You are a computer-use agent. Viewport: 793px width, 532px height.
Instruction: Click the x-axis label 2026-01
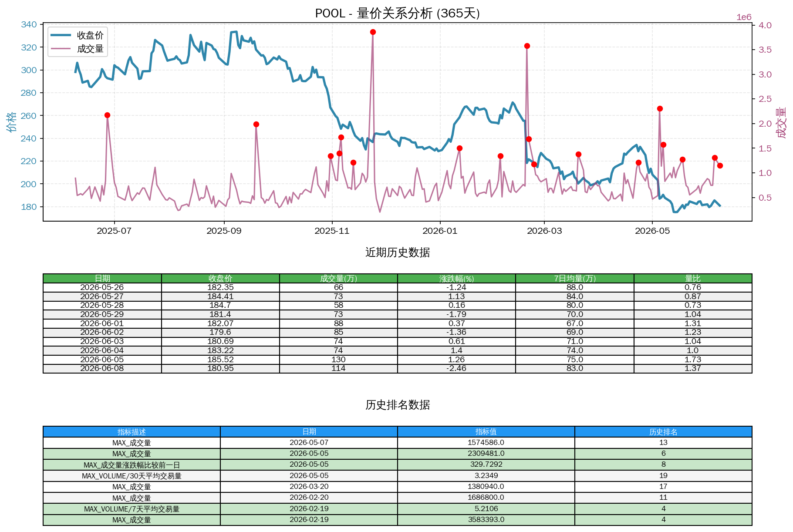tap(440, 231)
